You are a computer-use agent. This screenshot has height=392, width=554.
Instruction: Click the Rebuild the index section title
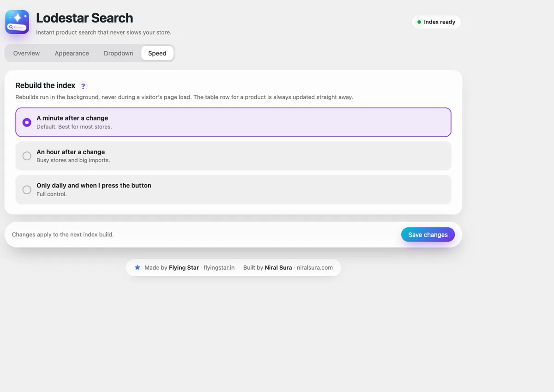pyautogui.click(x=45, y=85)
